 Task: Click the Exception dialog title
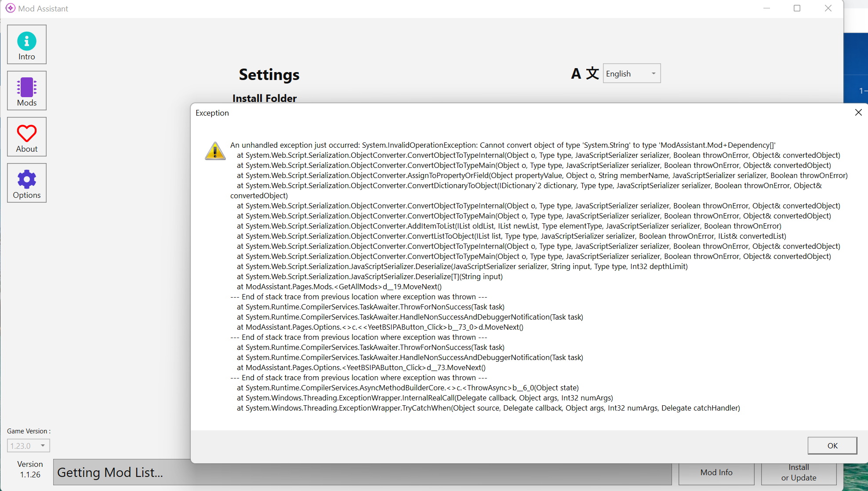pos(212,113)
